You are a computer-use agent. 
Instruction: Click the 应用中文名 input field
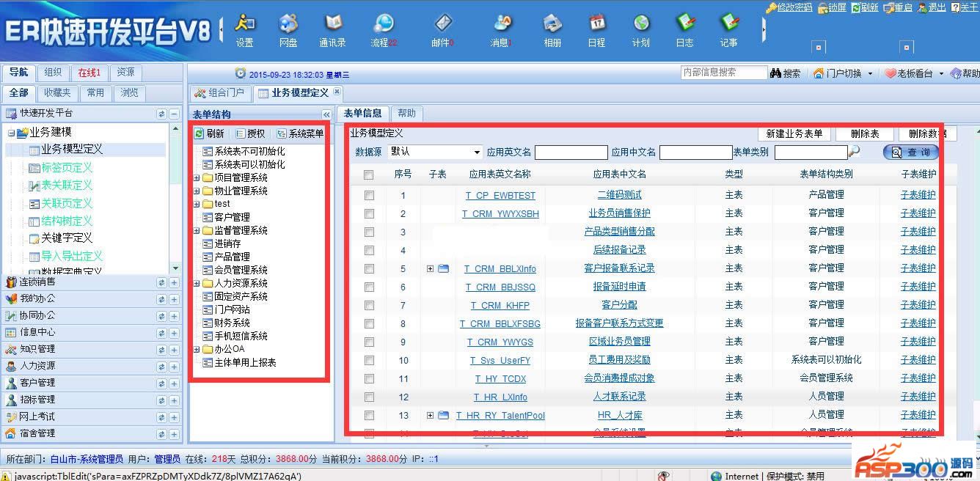696,153
